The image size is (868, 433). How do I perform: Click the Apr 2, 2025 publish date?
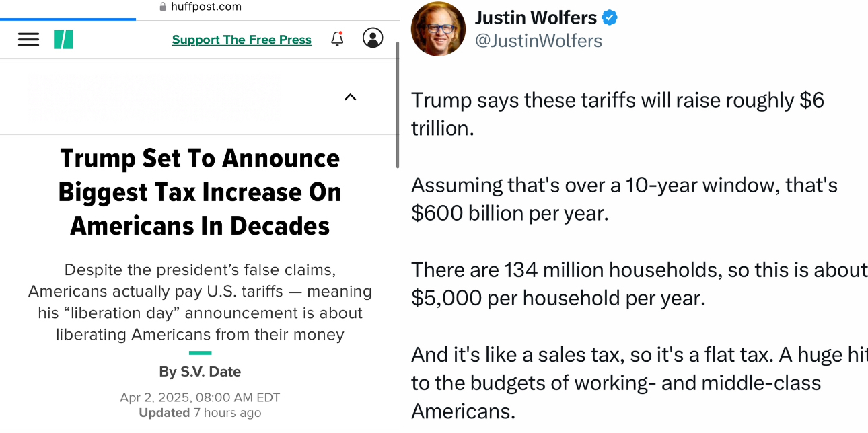click(200, 397)
